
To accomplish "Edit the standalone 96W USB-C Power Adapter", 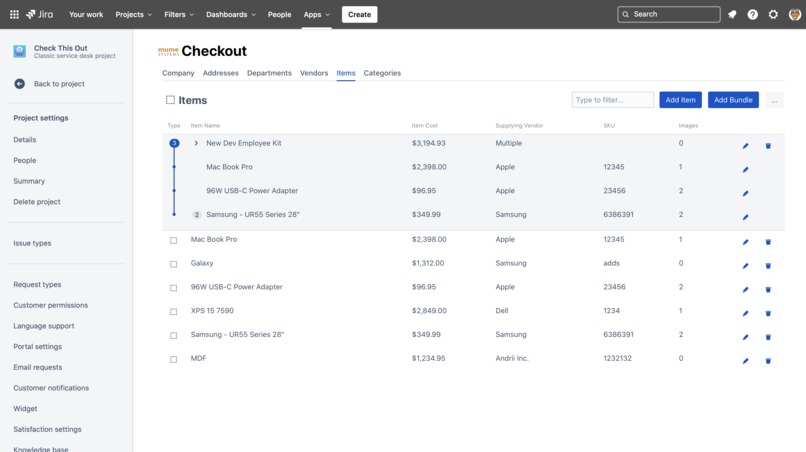I will pos(745,290).
